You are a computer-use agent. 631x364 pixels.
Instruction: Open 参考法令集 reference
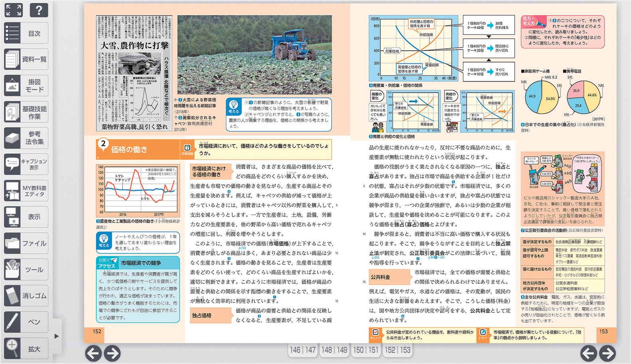tap(26, 138)
